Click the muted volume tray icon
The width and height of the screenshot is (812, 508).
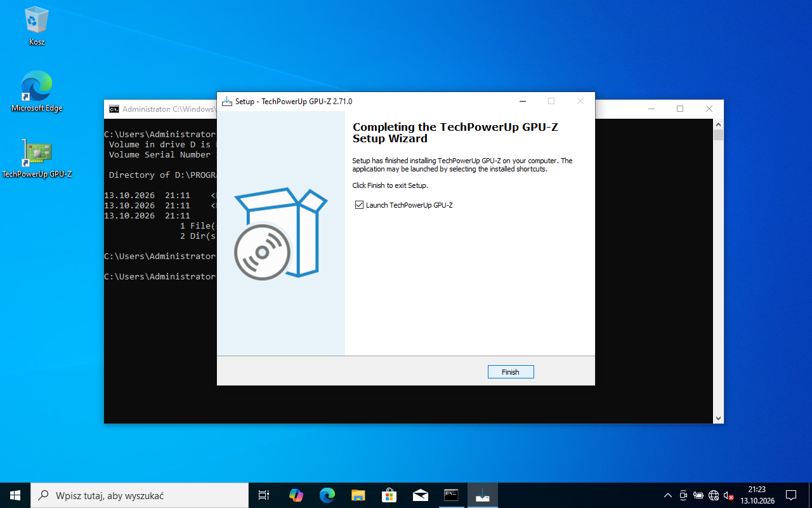pyautogui.click(x=729, y=495)
